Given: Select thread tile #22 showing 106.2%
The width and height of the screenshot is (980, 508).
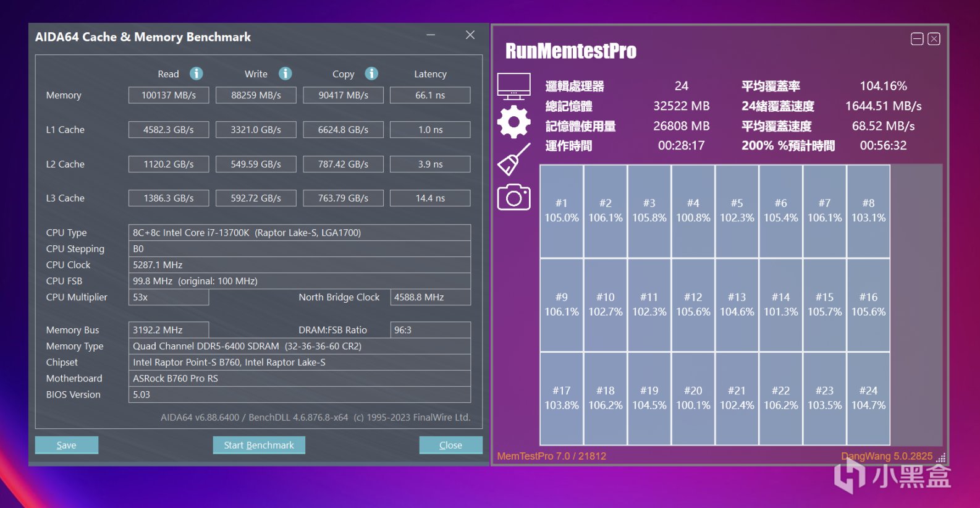Looking at the screenshot, I should (781, 399).
